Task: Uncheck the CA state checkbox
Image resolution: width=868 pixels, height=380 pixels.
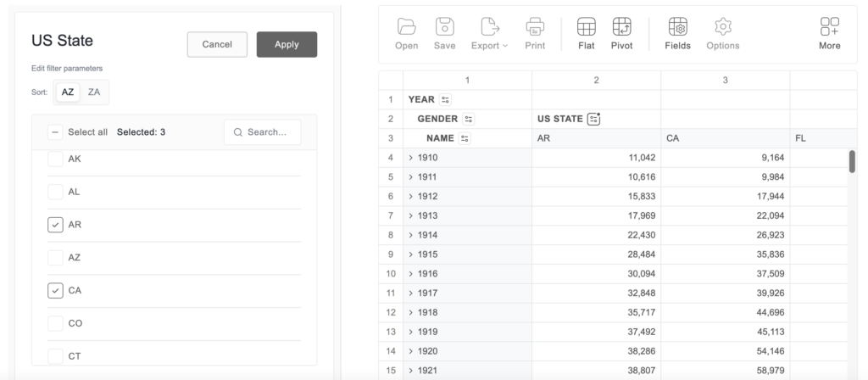Action: (55, 290)
